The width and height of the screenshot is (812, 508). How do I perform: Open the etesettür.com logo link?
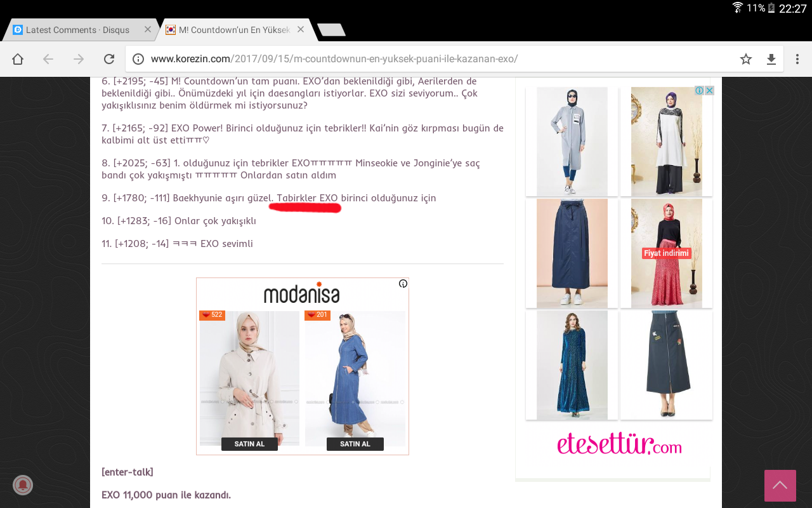coord(619,444)
